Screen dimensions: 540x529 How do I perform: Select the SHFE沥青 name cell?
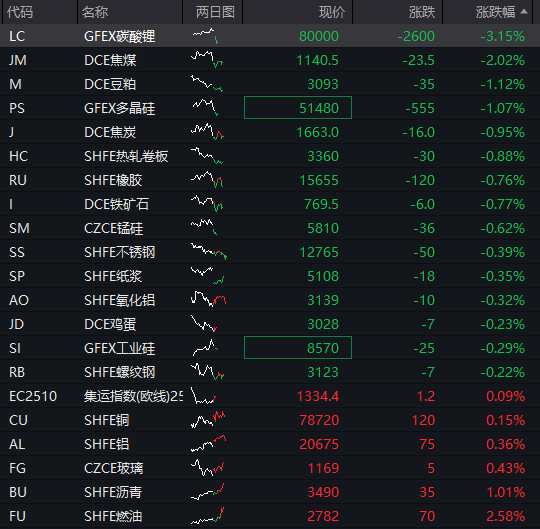[113, 492]
